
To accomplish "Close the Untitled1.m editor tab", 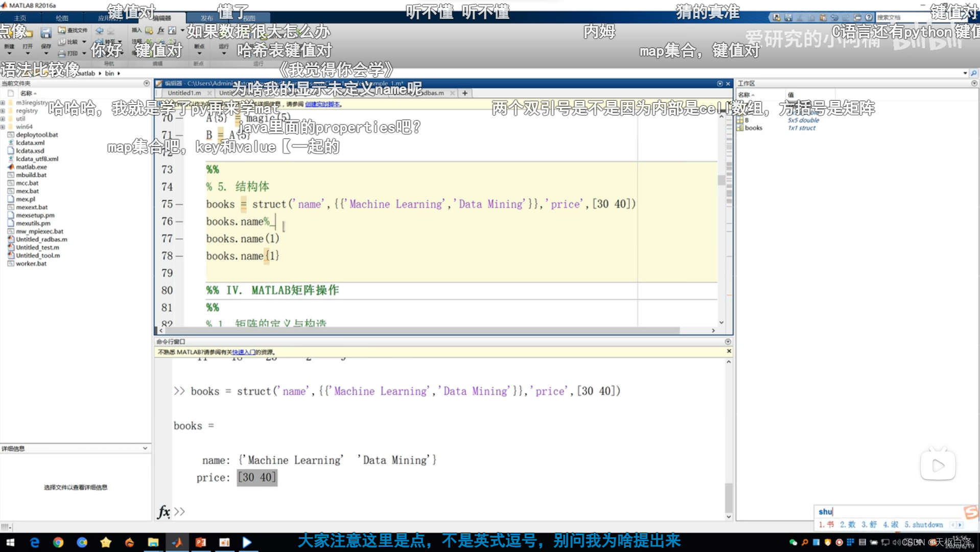I will pyautogui.click(x=209, y=93).
